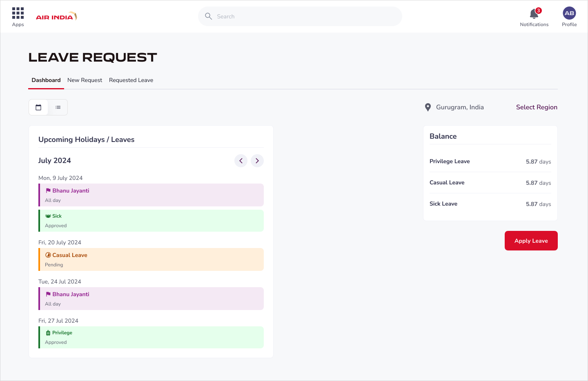Click the Fri, 20 July 2024 date label
588x381 pixels.
click(60, 242)
